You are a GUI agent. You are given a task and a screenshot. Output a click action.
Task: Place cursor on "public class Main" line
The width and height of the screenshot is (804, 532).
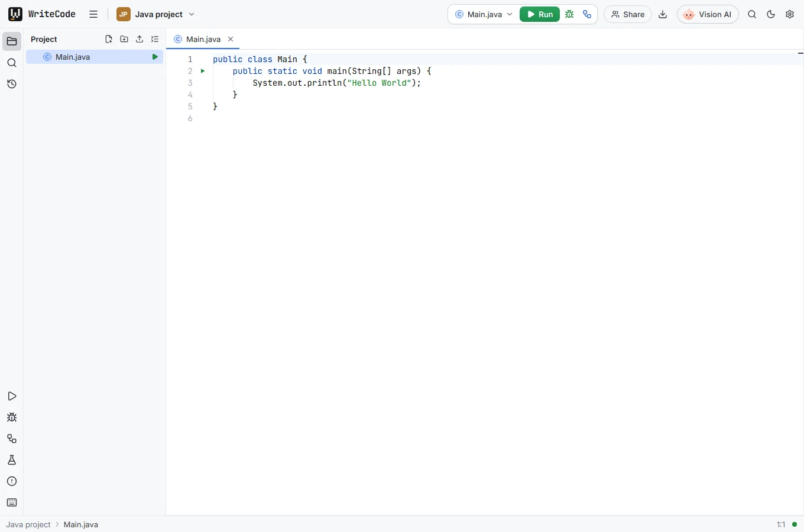click(x=260, y=59)
